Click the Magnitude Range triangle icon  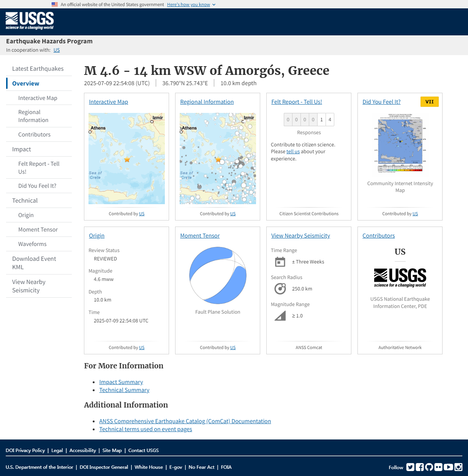pyautogui.click(x=280, y=316)
